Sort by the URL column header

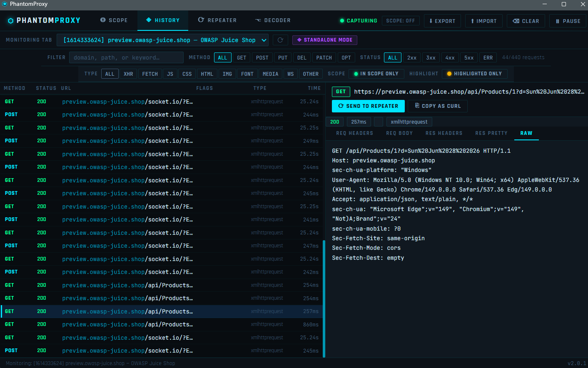tap(66, 88)
